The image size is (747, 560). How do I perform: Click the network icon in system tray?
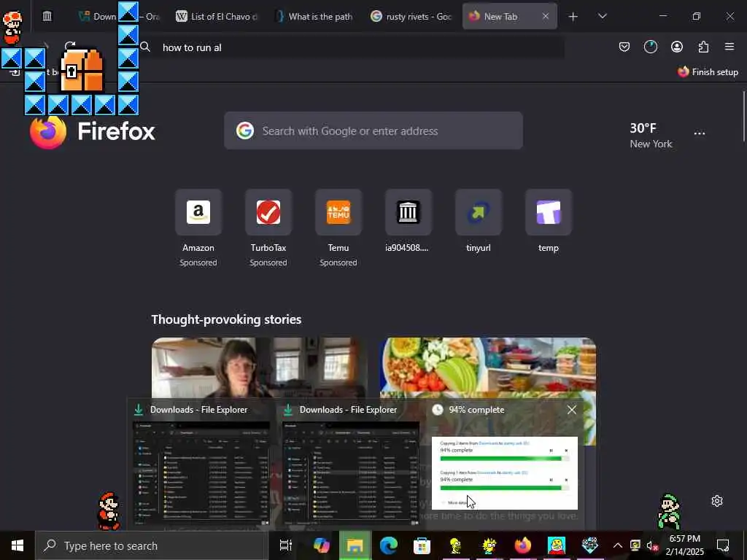(x=635, y=545)
